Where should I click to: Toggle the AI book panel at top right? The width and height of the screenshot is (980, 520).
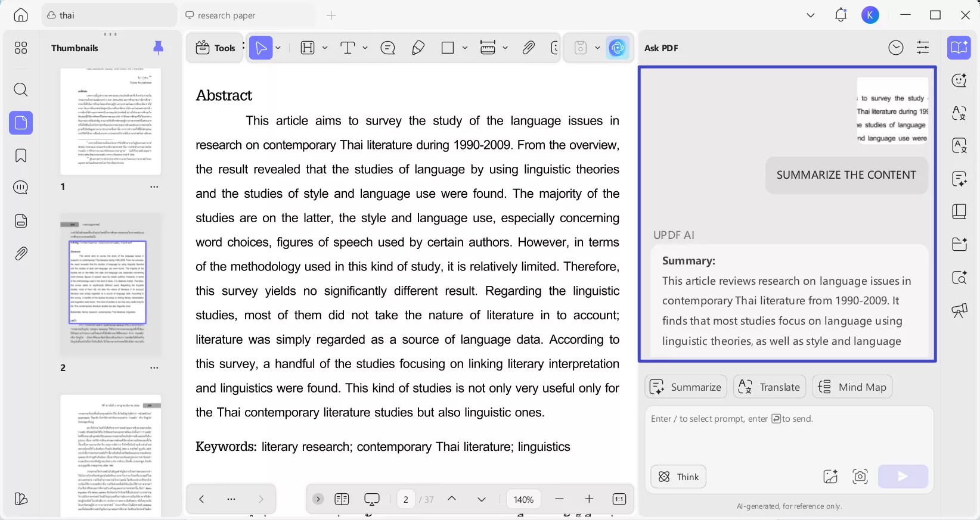959,48
